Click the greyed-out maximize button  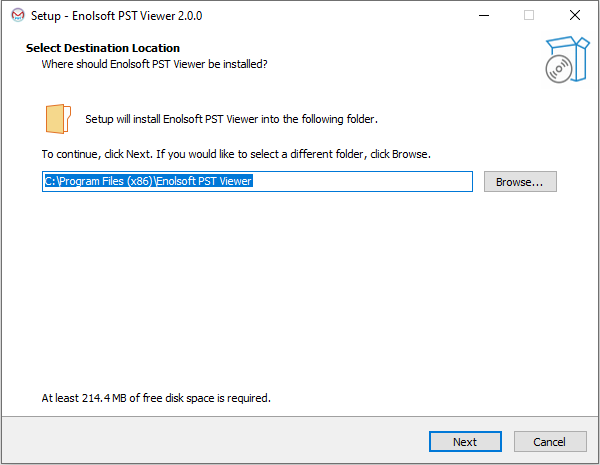point(529,16)
